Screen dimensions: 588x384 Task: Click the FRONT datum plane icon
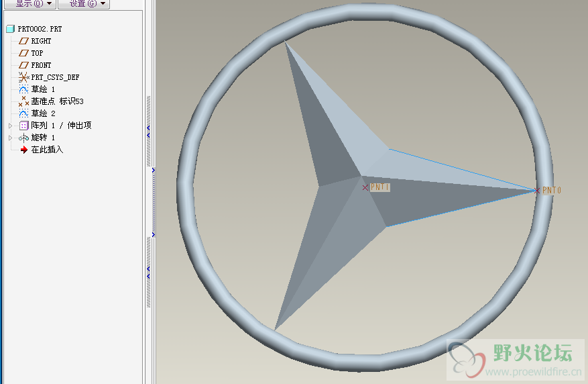[x=23, y=65]
